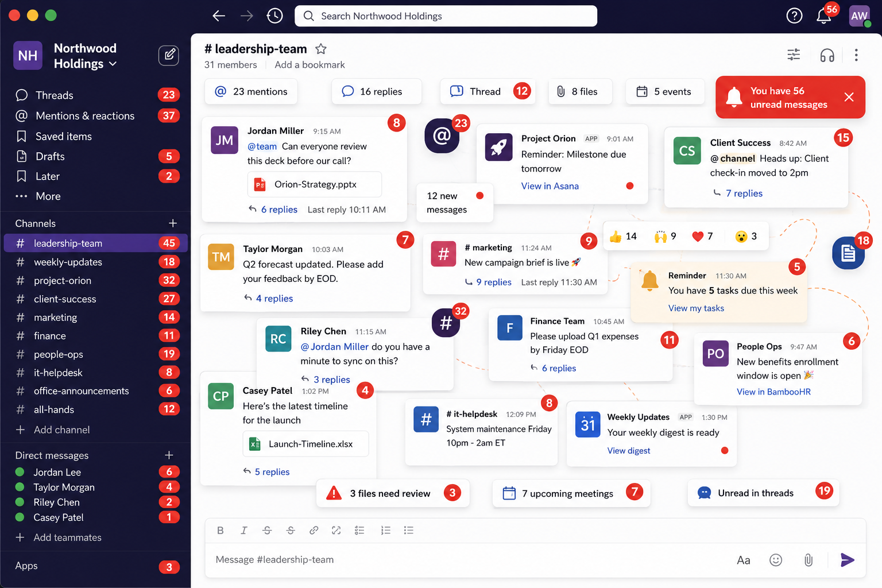
Task: Click Add a bookmark
Action: 310,65
